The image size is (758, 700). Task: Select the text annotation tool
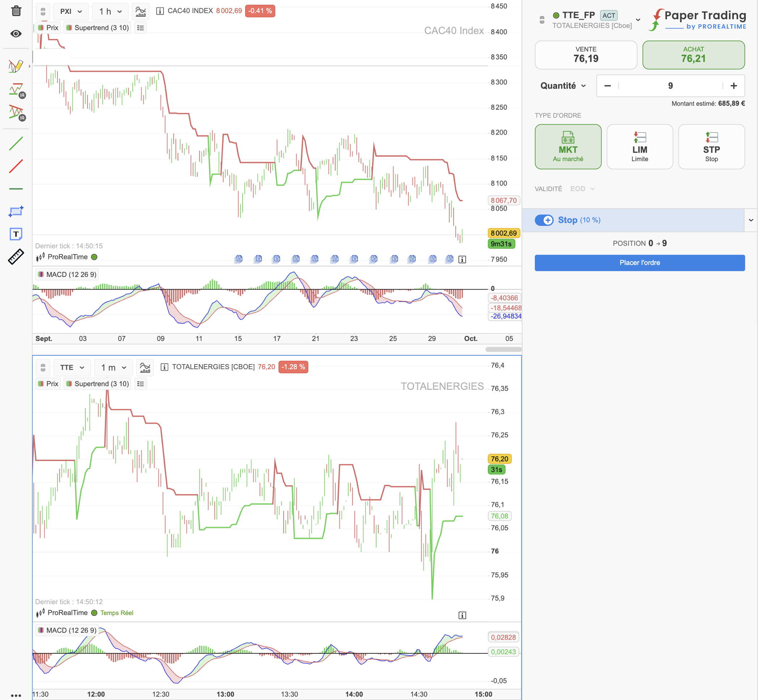[x=16, y=234]
